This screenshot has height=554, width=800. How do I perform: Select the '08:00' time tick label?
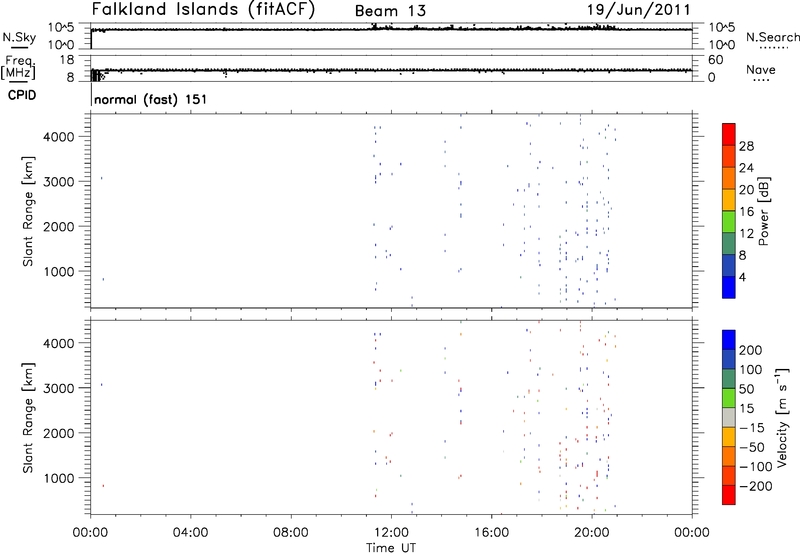click(x=291, y=533)
